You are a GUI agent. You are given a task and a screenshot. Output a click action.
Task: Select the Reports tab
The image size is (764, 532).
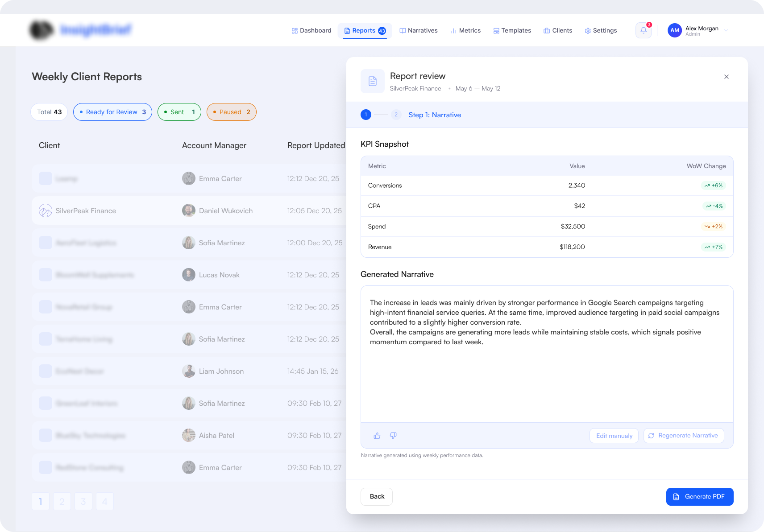pyautogui.click(x=365, y=30)
